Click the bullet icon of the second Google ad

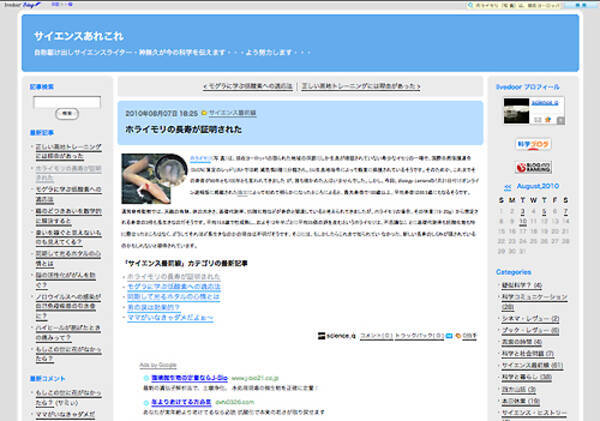(x=146, y=402)
